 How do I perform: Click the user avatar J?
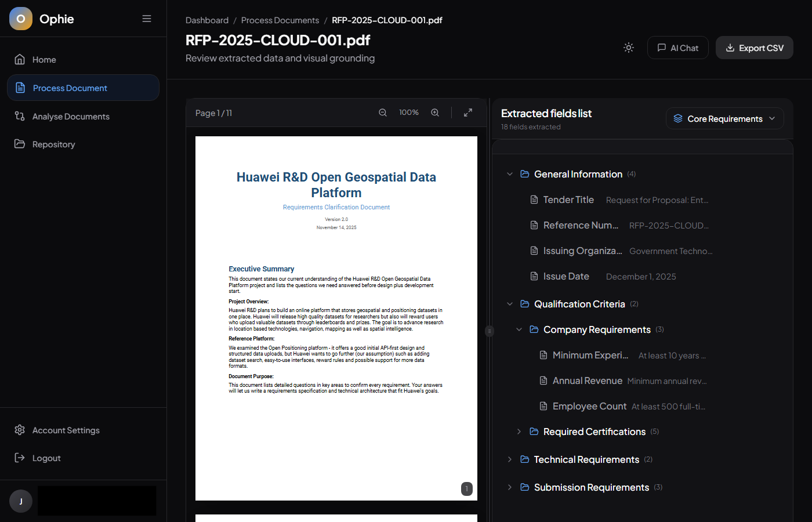pos(21,501)
